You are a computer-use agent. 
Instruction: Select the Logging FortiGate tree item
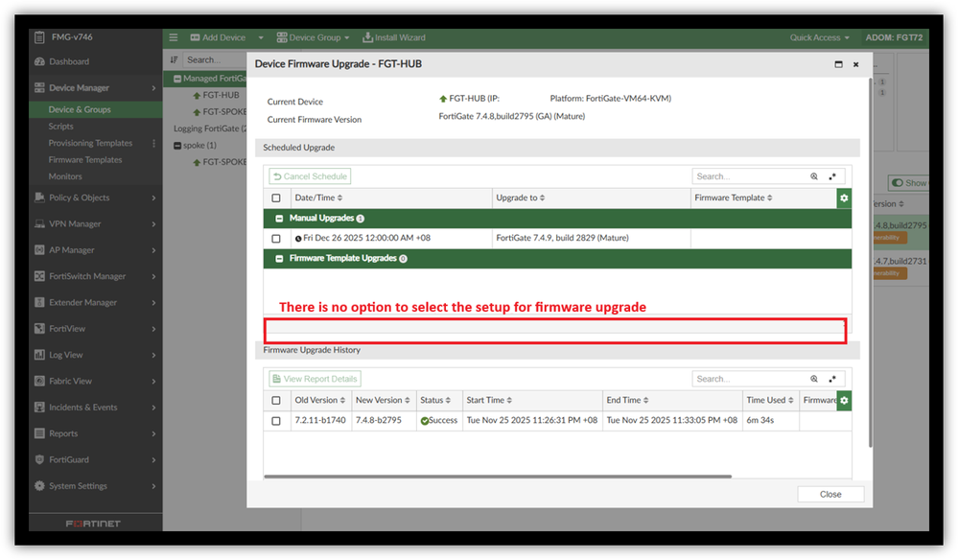[x=210, y=128]
